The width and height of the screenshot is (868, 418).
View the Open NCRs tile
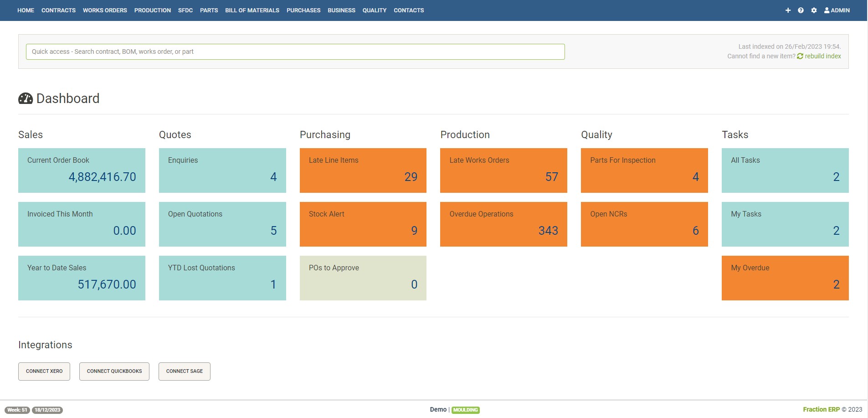(x=644, y=224)
